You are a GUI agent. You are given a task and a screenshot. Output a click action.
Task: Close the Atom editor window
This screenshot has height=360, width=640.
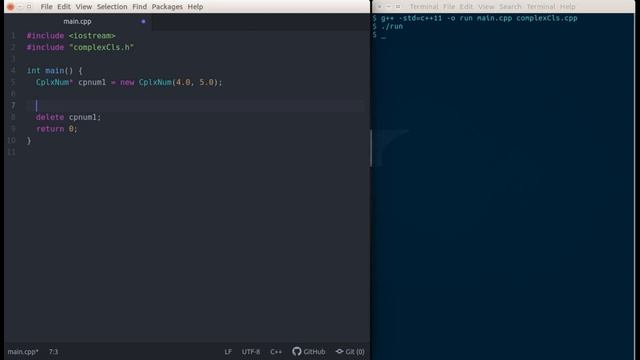(10, 7)
